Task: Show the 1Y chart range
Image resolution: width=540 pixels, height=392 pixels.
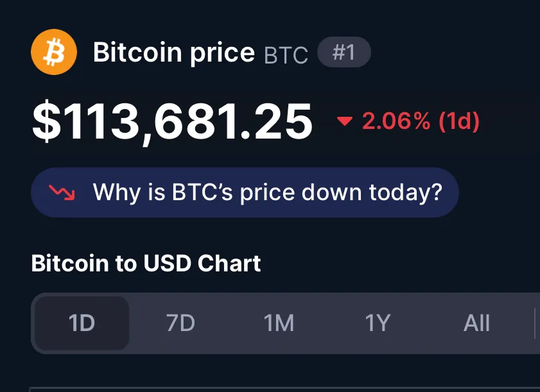Action: (378, 323)
